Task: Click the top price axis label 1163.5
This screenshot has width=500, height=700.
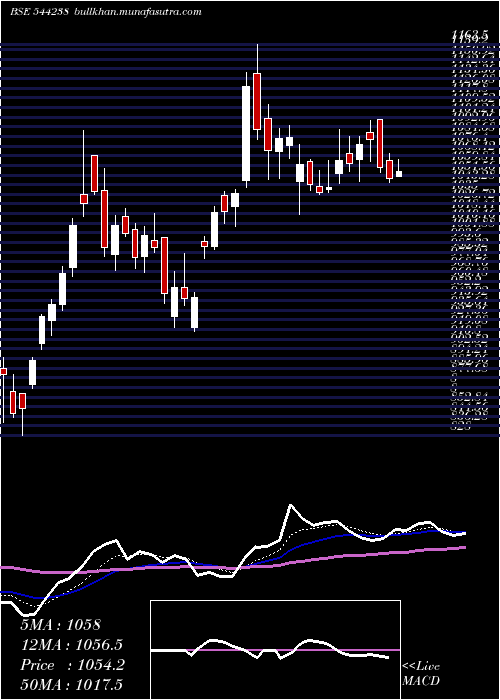Action: (468, 33)
